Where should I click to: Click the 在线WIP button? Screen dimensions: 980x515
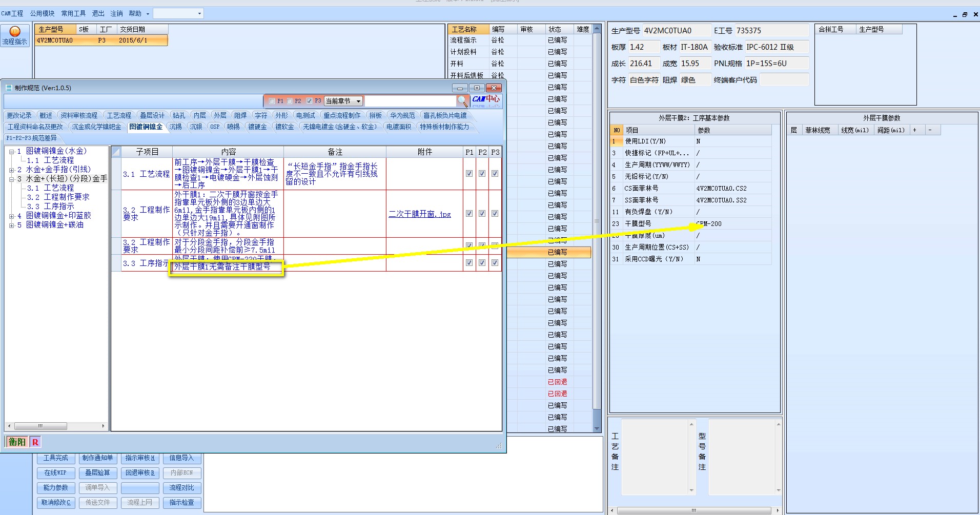click(x=55, y=473)
